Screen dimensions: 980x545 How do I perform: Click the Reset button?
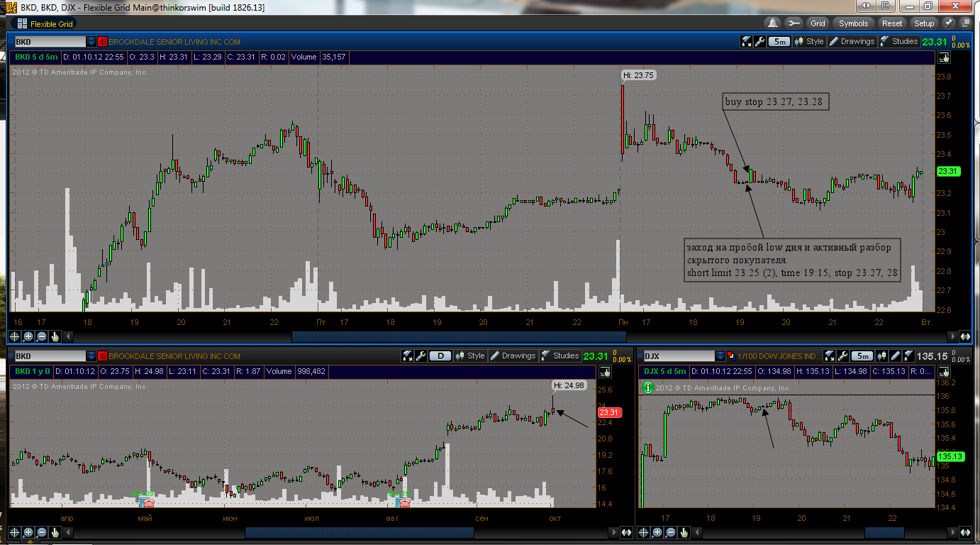click(892, 23)
